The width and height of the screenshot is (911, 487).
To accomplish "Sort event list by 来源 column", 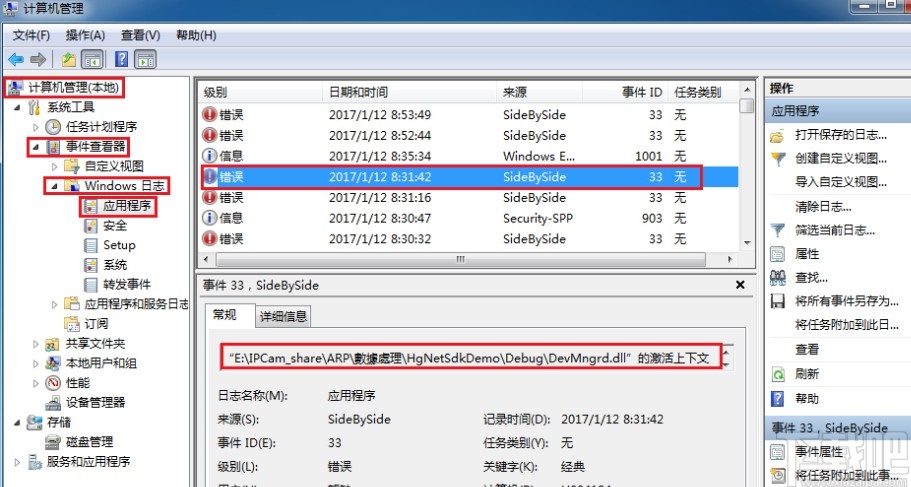I will (x=540, y=92).
